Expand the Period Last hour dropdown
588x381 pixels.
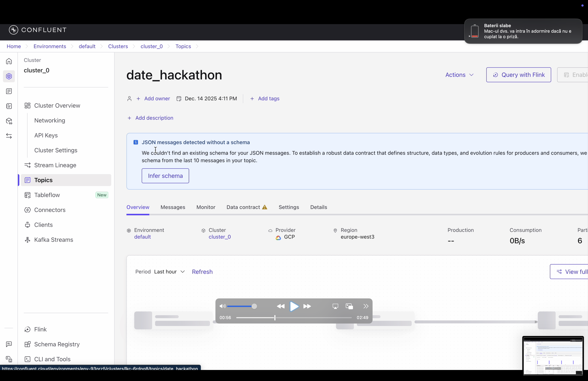pyautogui.click(x=170, y=272)
